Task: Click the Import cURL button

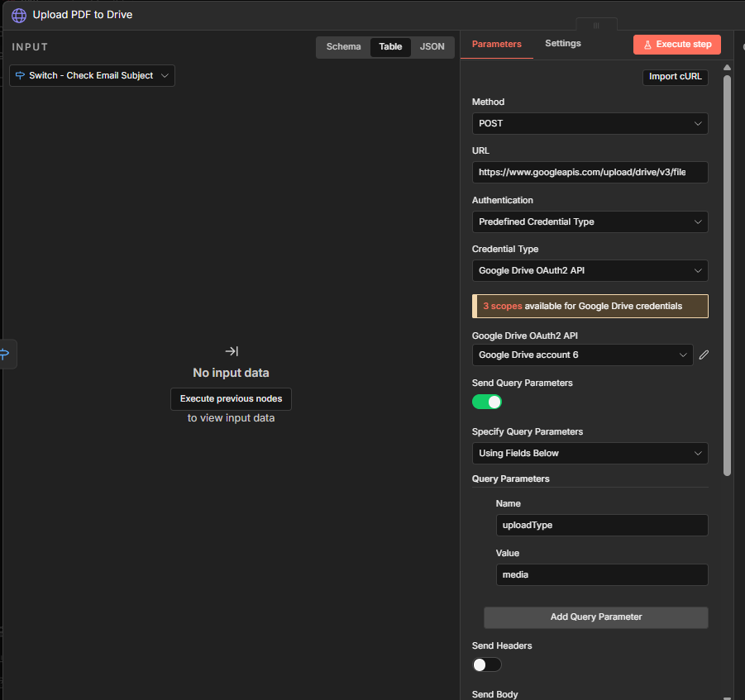Action: coord(675,77)
